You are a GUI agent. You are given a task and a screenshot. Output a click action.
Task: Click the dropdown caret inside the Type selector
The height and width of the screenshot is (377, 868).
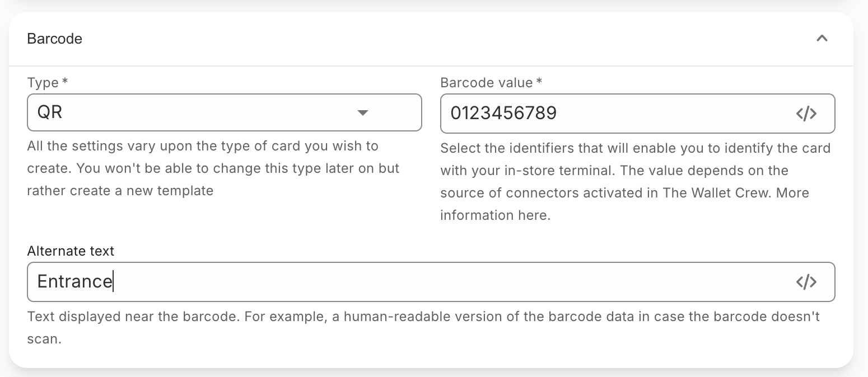[363, 112]
